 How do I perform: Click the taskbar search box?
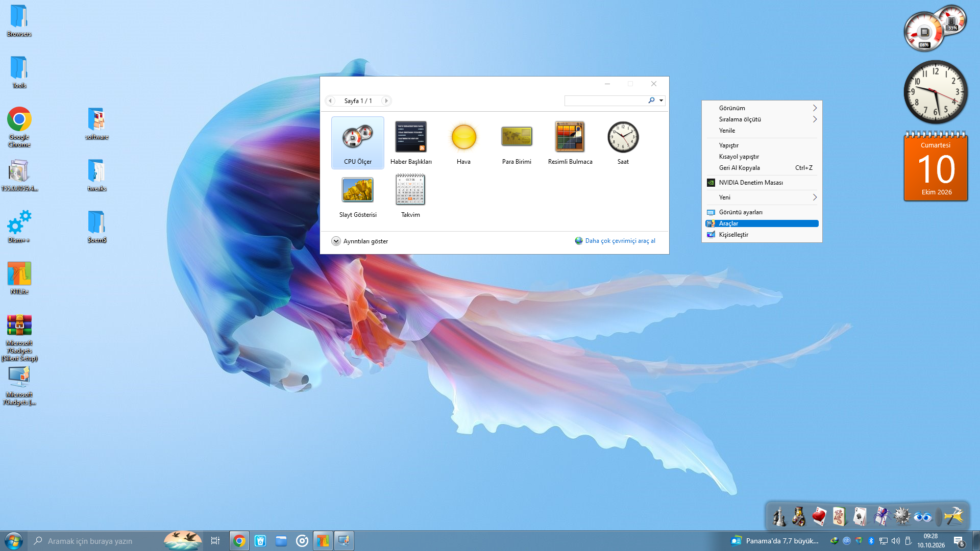115,541
